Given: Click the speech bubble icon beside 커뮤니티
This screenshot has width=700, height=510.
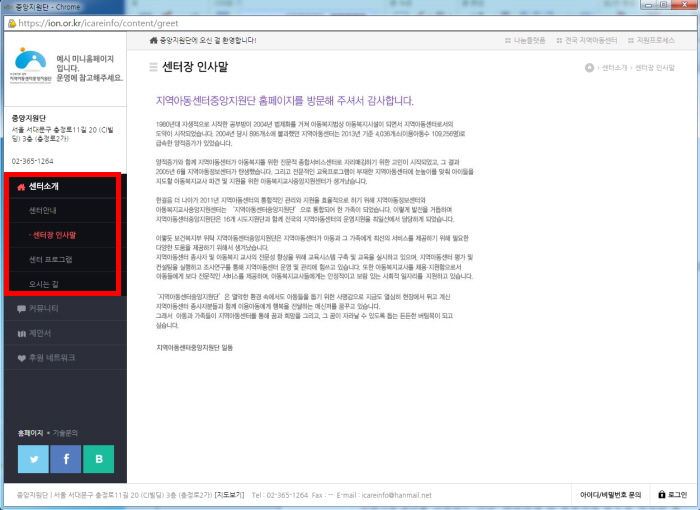Looking at the screenshot, I should coord(21,309).
